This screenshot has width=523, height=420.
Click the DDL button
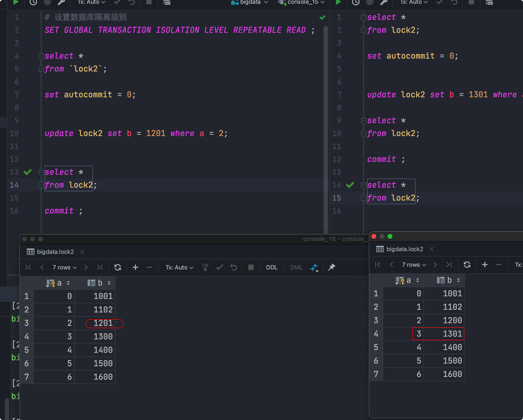tap(271, 267)
